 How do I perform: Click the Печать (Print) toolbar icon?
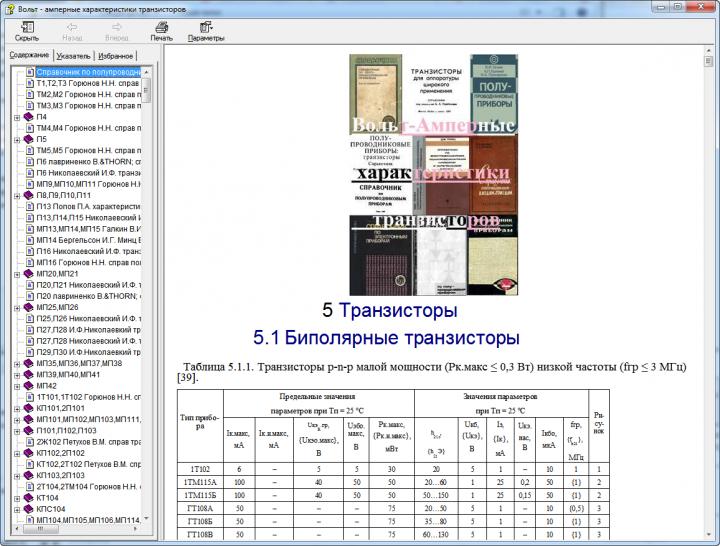coord(161,26)
